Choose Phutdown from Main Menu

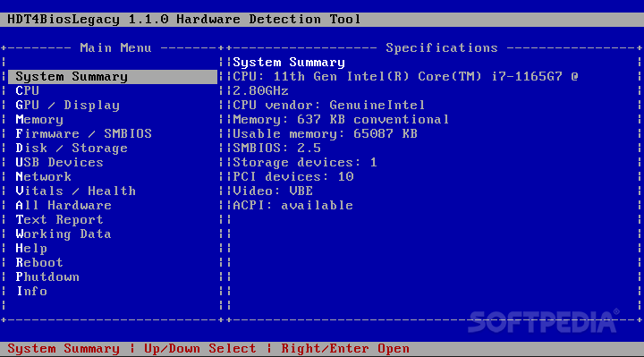tap(47, 276)
